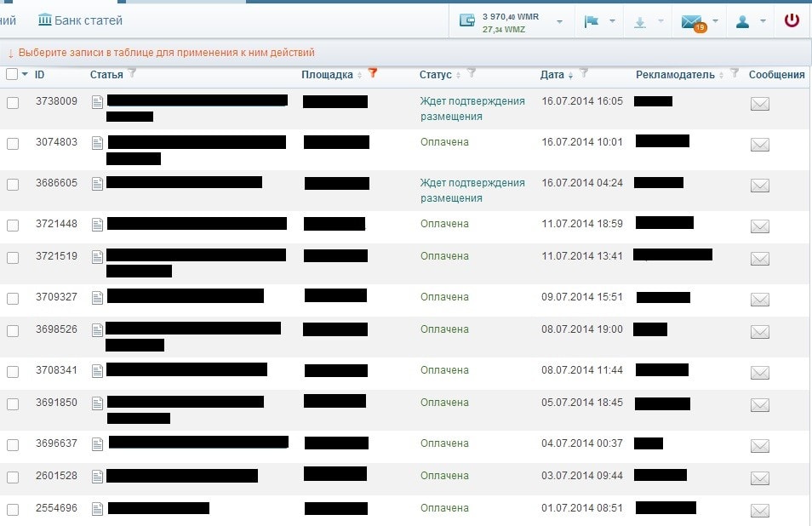This screenshot has width=812, height=526.
Task: Open the orange active filter on Площадка
Action: [373, 73]
